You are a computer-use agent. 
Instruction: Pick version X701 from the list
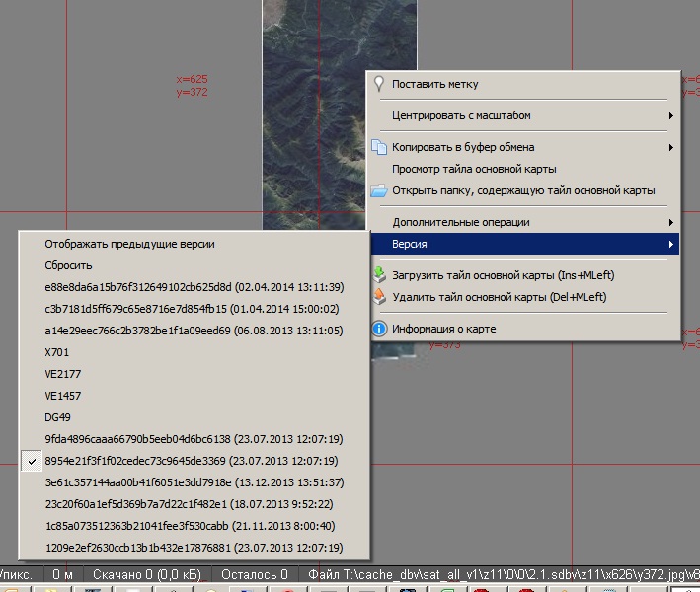point(57,352)
